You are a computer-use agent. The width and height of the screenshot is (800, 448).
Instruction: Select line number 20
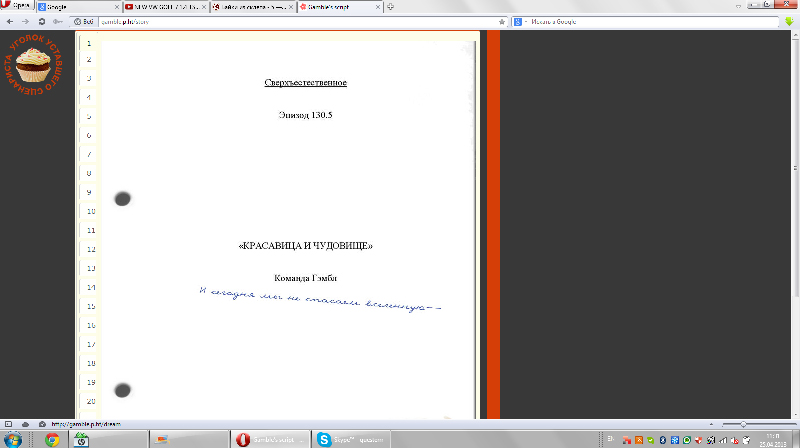coord(91,401)
